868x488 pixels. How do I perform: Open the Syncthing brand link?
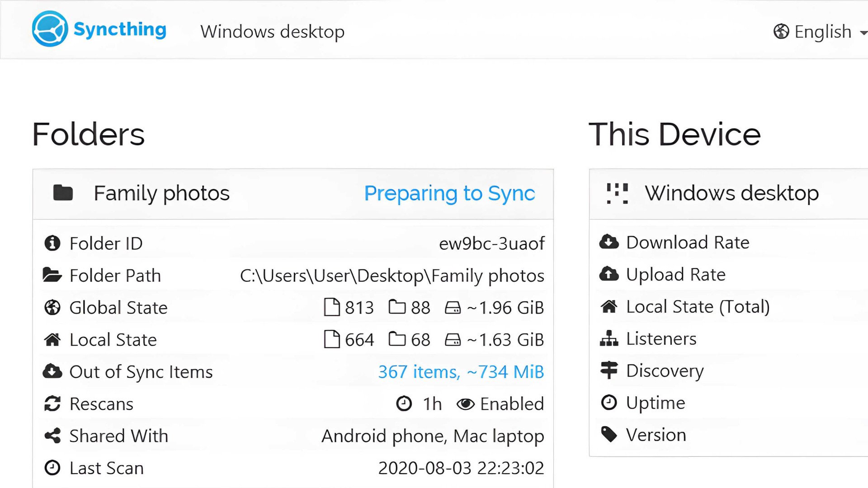pos(99,29)
